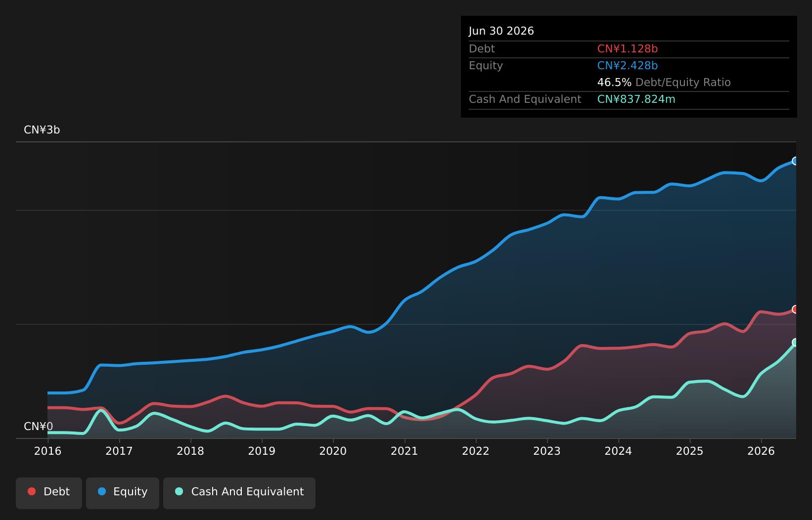
Task: Click the blue Equity endpoint marker on the chart
Action: [796, 161]
